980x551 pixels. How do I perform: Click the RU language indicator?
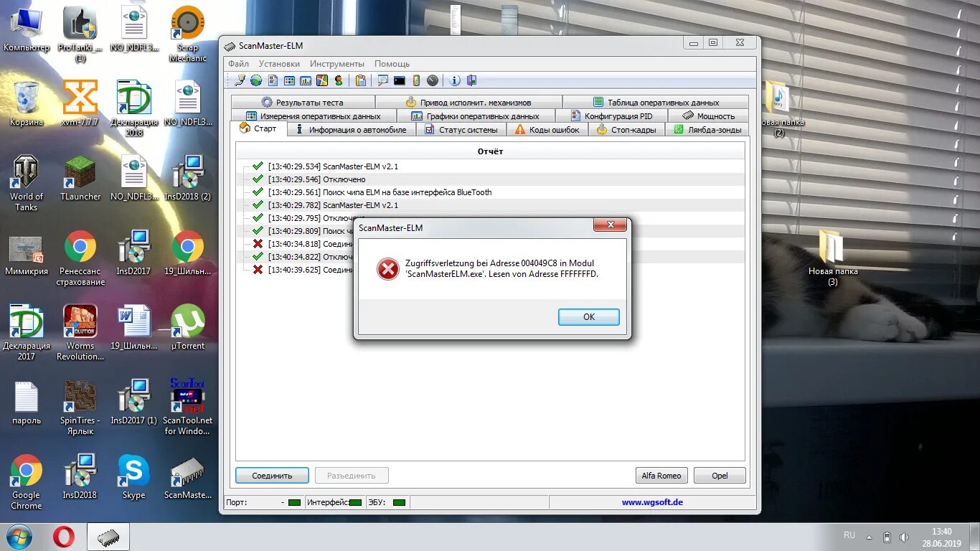849,535
